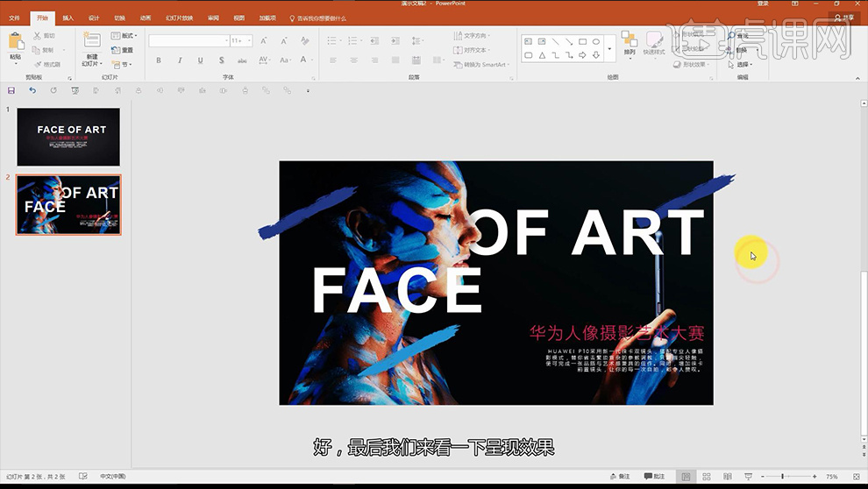Click the increase indent icon
The width and height of the screenshot is (868, 489).
point(395,40)
